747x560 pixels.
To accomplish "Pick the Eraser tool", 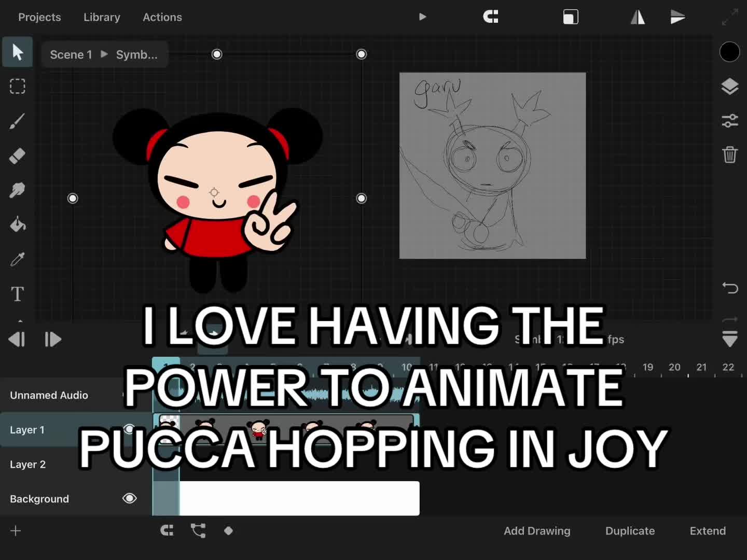I will (18, 156).
